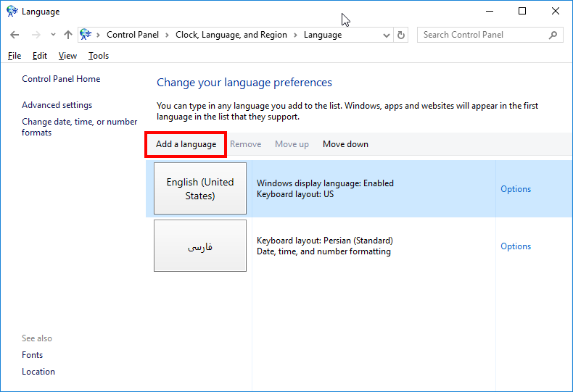Expand the chevron after Control Panel breadcrumb
The image size is (573, 392).
point(167,35)
